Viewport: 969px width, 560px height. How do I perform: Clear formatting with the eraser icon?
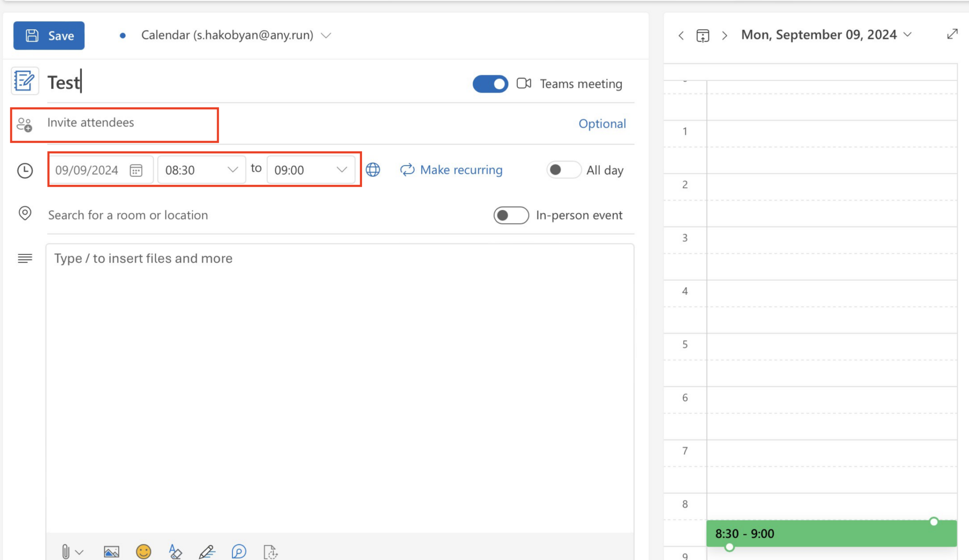point(175,551)
